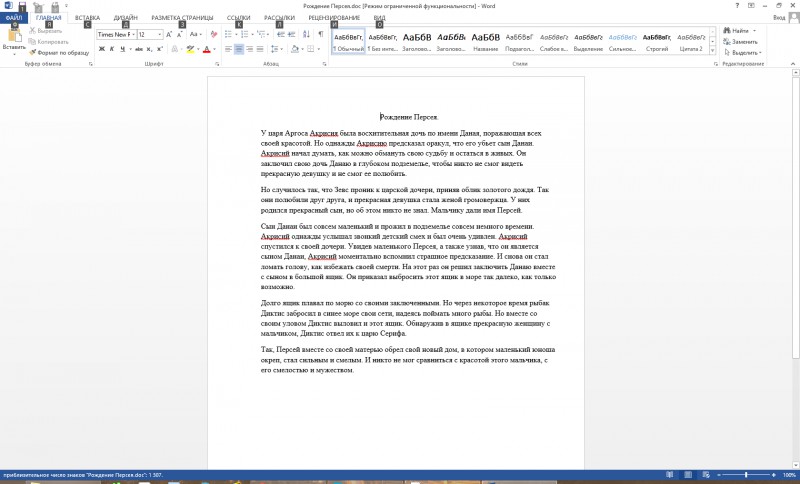
Task: Click the Decrease Font Size icon
Action: pyautogui.click(x=180, y=35)
